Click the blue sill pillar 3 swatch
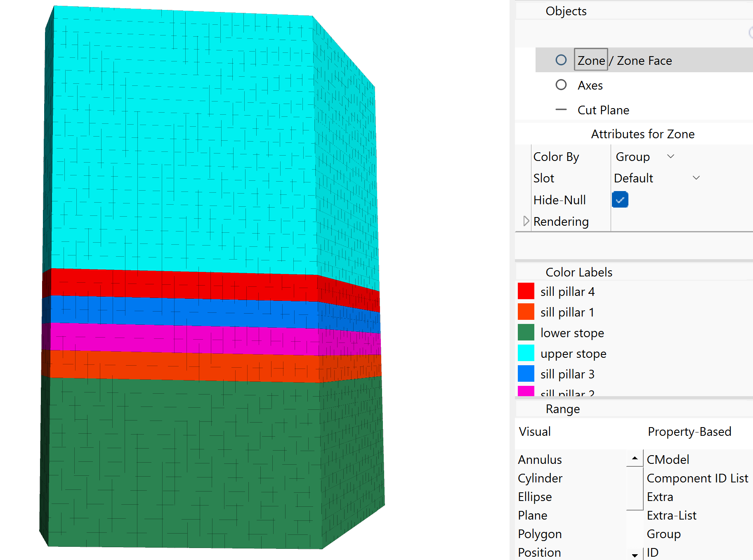The width and height of the screenshot is (753, 560). (x=526, y=374)
